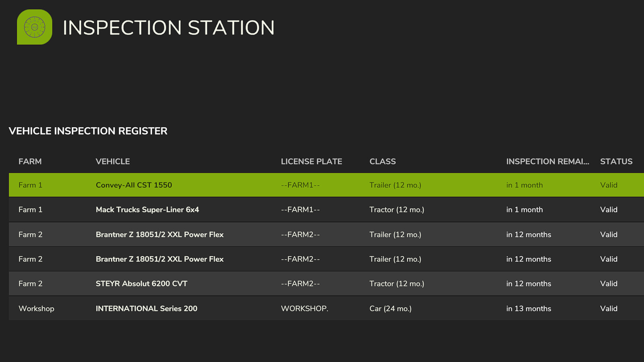Click the STATUS column header

pyautogui.click(x=616, y=161)
